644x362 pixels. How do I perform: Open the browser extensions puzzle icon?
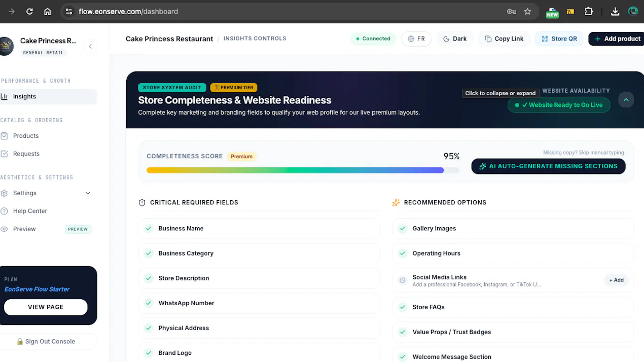(589, 11)
